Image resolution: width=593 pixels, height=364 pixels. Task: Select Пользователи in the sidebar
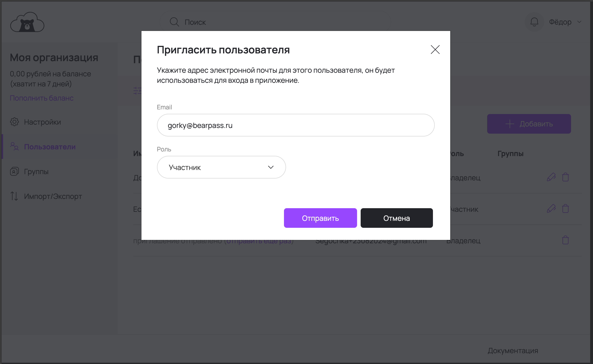click(x=50, y=147)
